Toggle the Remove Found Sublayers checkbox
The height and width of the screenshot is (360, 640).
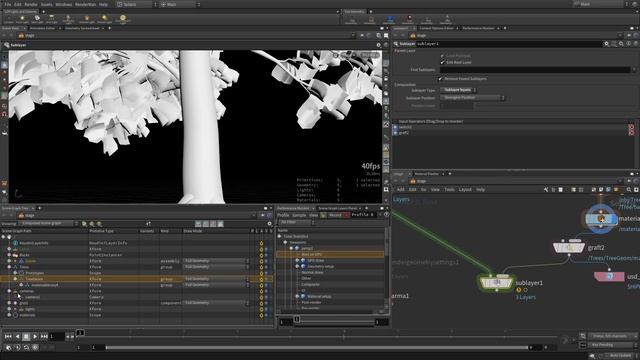(x=440, y=78)
